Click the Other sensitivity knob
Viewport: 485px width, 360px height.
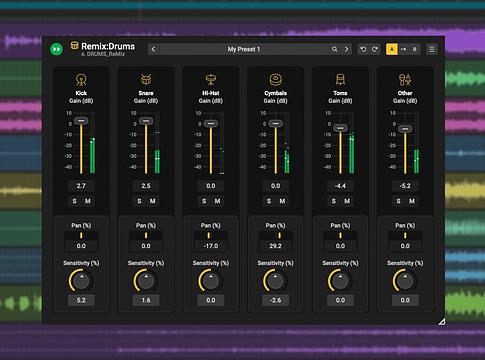click(x=405, y=281)
